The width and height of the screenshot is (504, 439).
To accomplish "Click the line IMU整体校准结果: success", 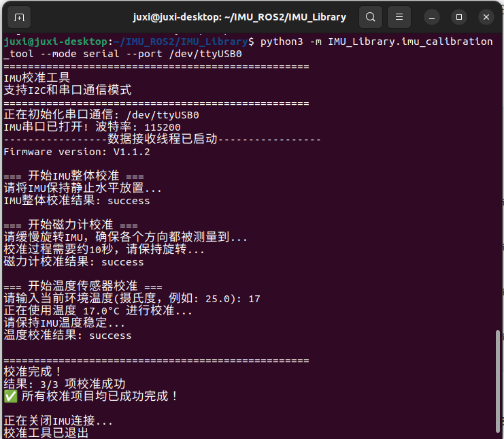I will (x=77, y=201).
